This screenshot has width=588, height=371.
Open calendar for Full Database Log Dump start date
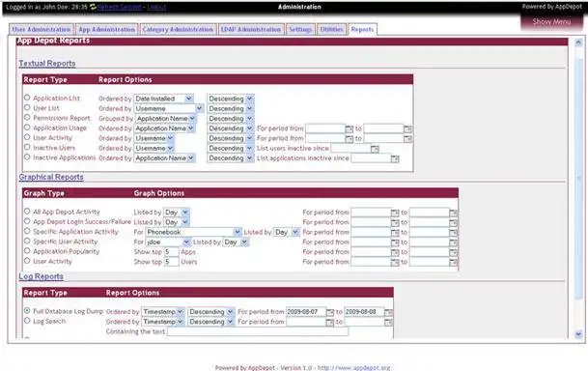pos(329,312)
